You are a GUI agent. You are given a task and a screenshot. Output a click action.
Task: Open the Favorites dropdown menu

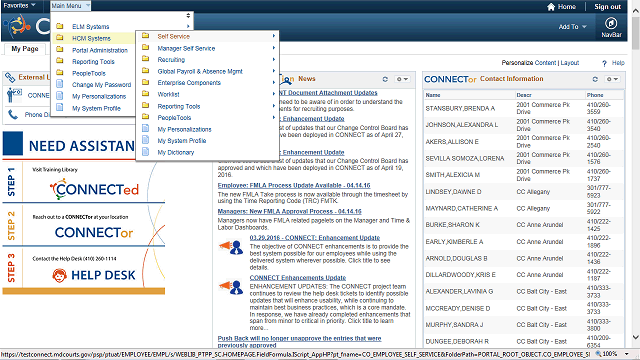tap(19, 5)
